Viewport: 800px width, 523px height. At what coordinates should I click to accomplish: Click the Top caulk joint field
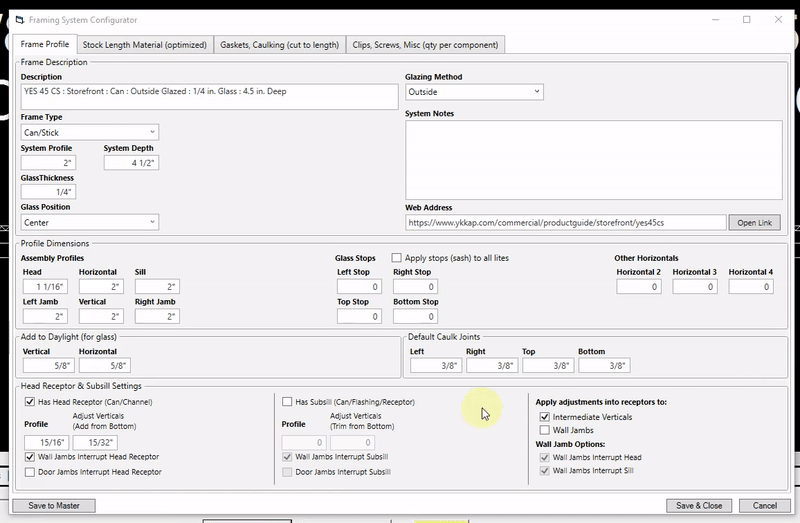[548, 365]
